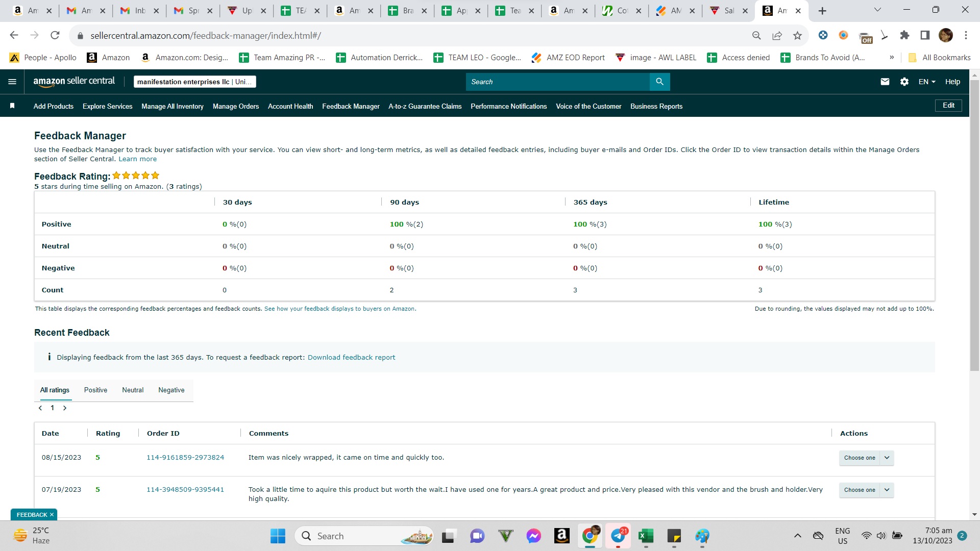This screenshot has width=980, height=551.
Task: Open Voice of the Customer
Action: [589, 106]
